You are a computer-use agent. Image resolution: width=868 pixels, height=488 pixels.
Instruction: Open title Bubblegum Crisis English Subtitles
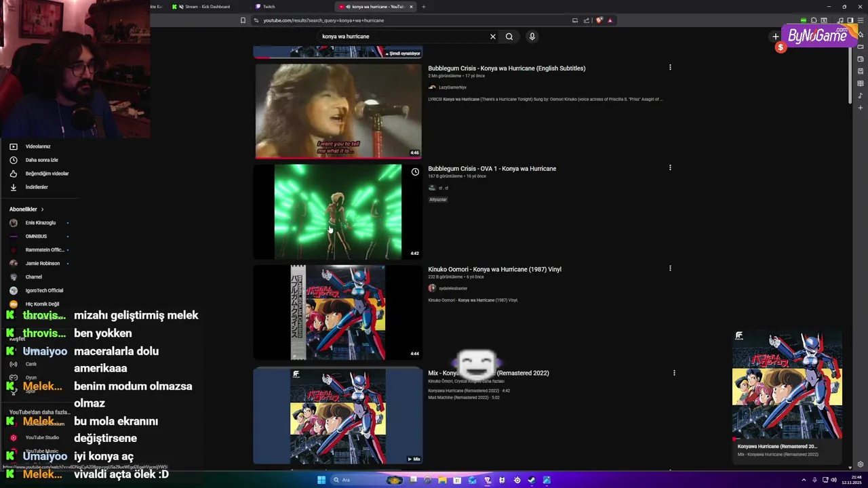pos(507,68)
